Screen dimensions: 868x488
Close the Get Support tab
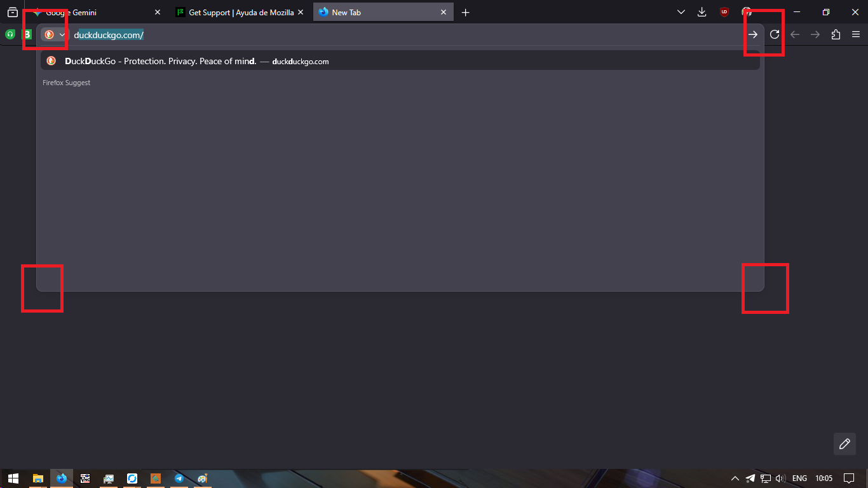point(301,12)
